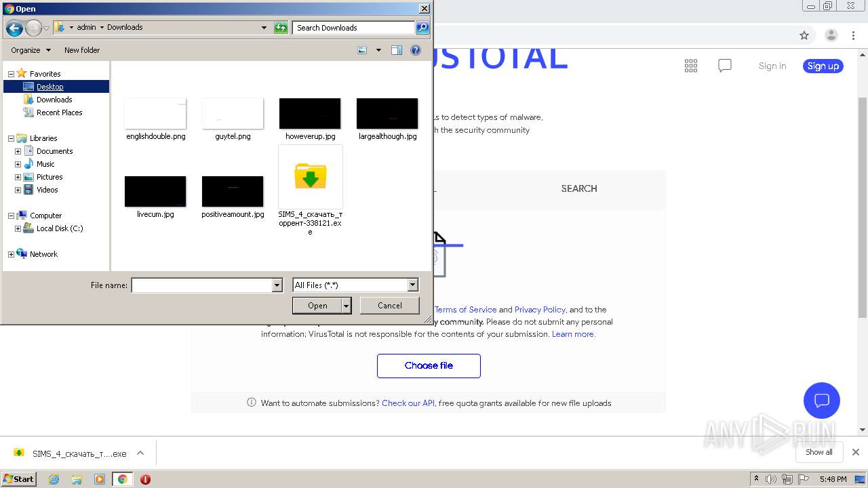Show the preview pane icon
868x488 pixels.
[x=397, y=50]
